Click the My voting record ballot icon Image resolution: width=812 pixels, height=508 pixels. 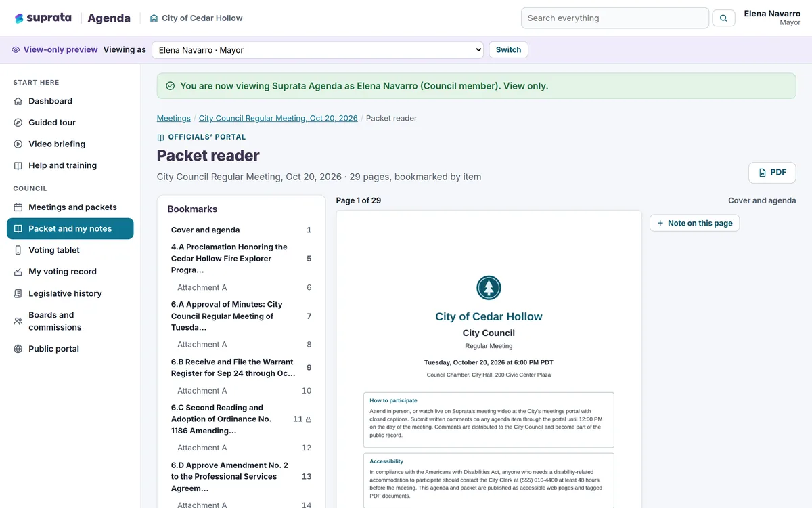coord(18,272)
